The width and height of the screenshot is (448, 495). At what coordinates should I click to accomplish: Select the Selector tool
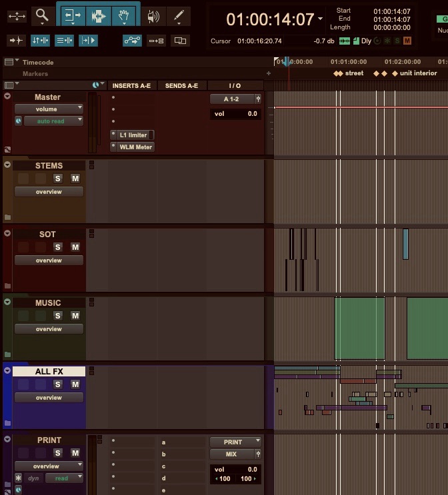99,15
